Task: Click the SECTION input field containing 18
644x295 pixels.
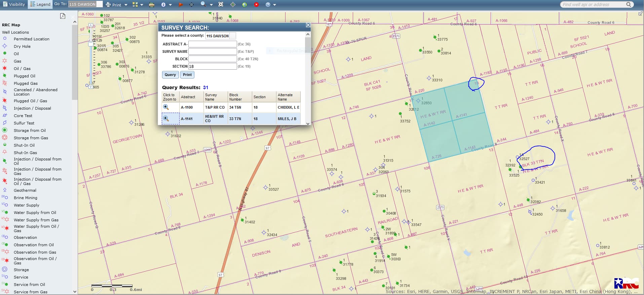Action: click(213, 66)
